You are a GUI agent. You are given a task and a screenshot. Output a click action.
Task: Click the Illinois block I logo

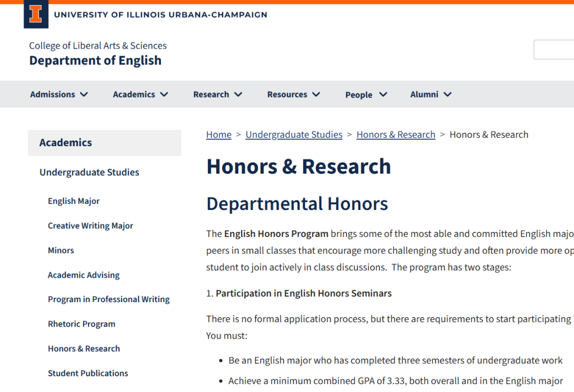(x=36, y=15)
